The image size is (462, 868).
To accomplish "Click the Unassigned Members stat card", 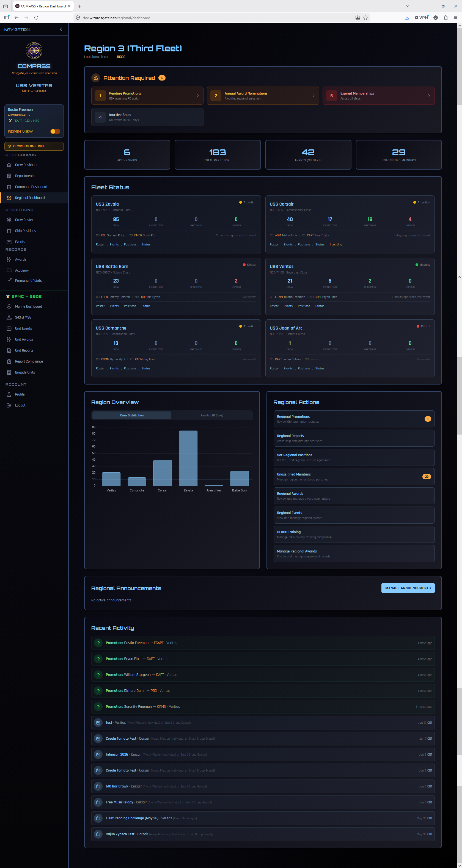I will point(398,155).
